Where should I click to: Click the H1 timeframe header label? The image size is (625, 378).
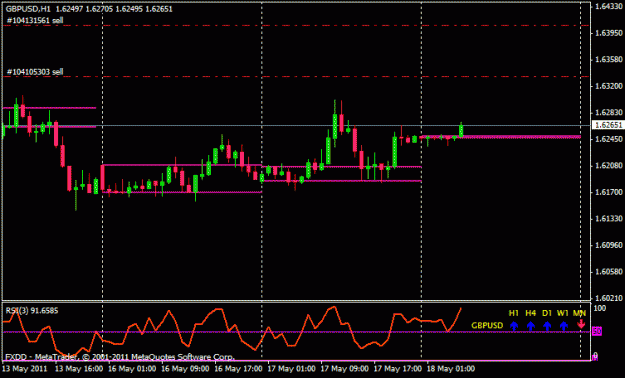(x=514, y=313)
